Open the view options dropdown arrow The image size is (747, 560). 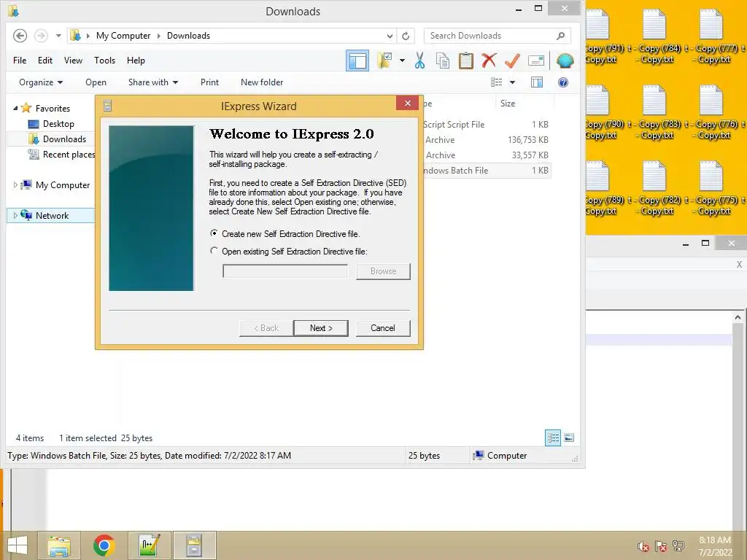[x=513, y=82]
